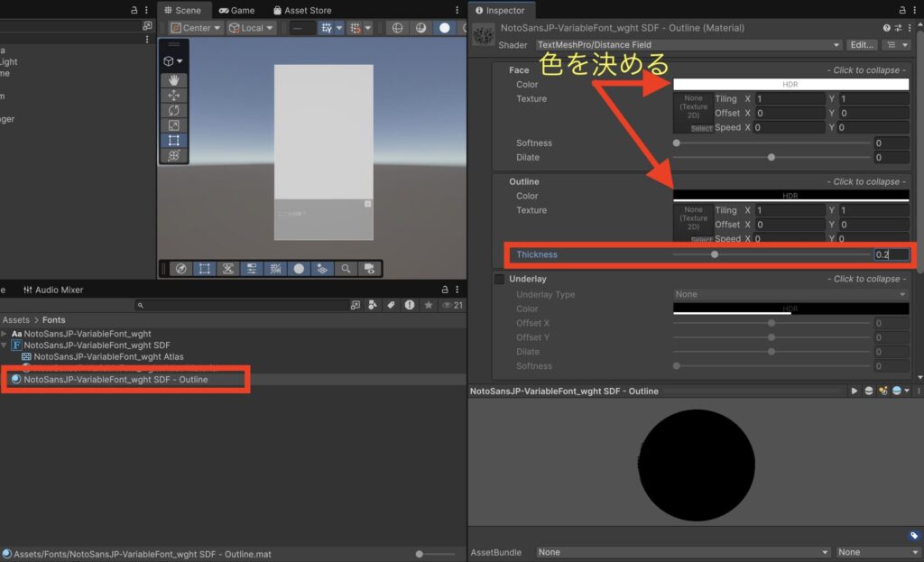Click the Outline Color HDR swatch
This screenshot has width=924, height=562.
790,196
